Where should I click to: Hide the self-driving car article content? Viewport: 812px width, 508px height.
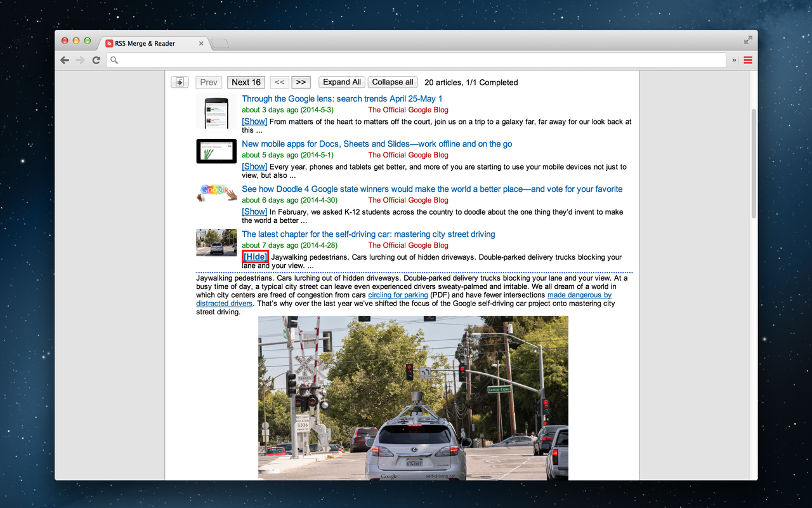[255, 257]
